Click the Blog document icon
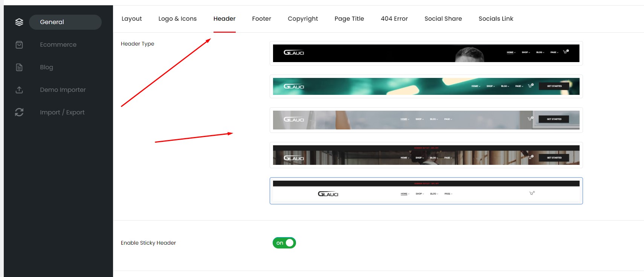The image size is (644, 277). 19,67
